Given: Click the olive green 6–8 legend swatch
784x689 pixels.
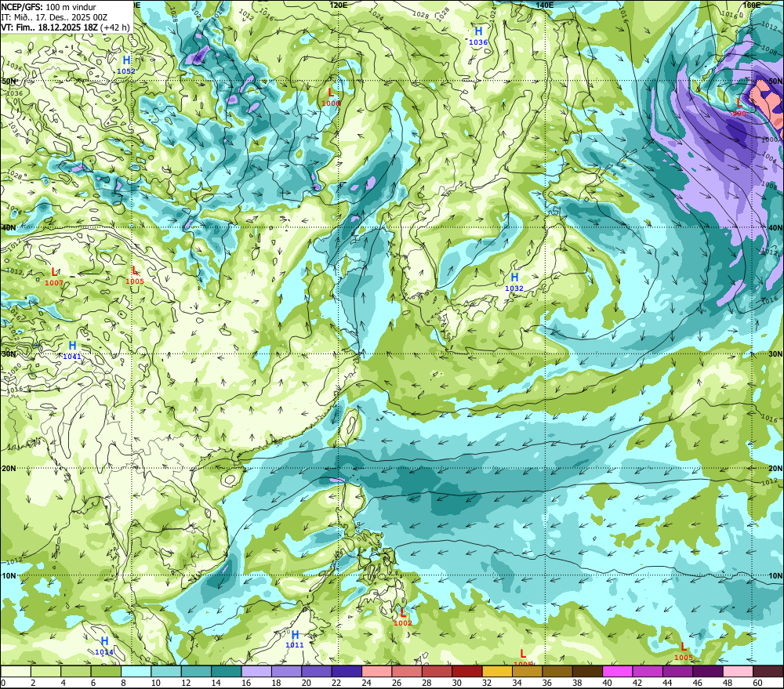Looking at the screenshot, I should 106,671.
